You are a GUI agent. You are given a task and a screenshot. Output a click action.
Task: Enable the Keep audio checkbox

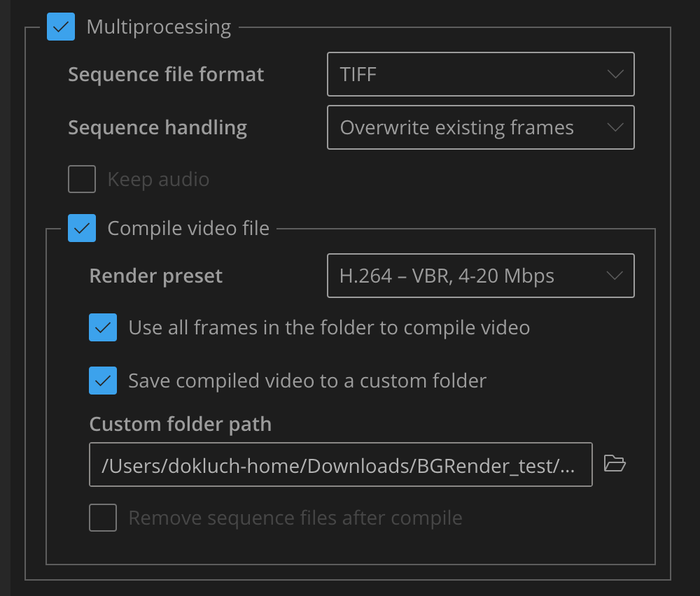click(82, 179)
